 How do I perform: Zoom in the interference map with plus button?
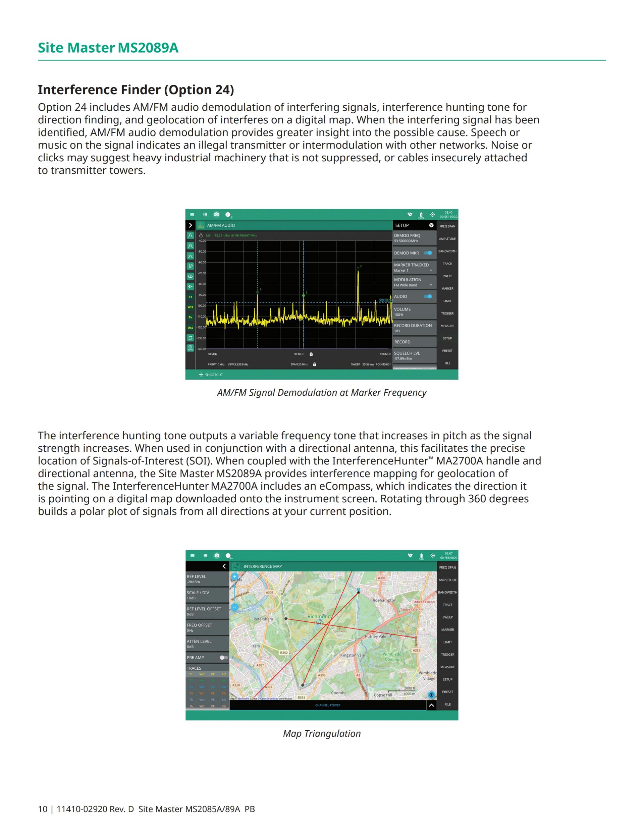pos(235,577)
